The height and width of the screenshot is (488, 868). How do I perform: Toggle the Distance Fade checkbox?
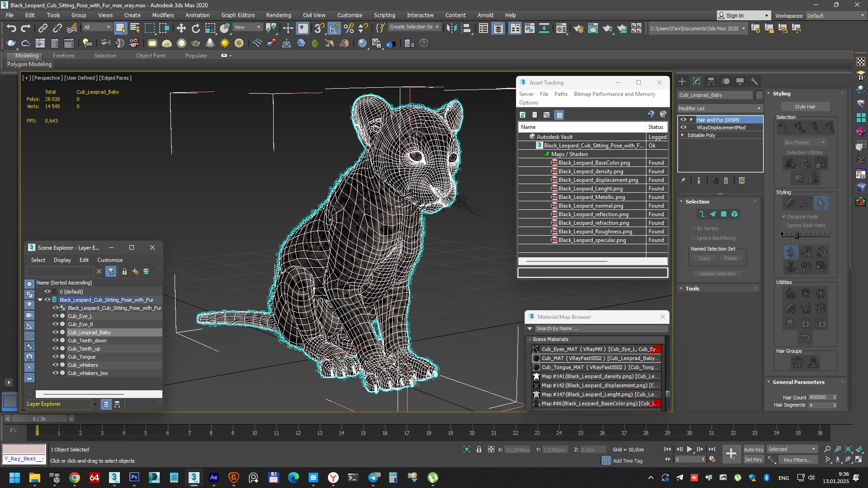click(784, 217)
